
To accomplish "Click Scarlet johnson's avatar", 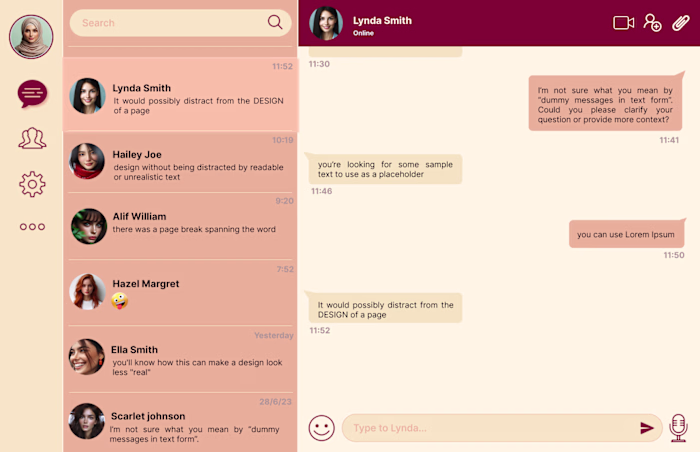I will (x=87, y=421).
